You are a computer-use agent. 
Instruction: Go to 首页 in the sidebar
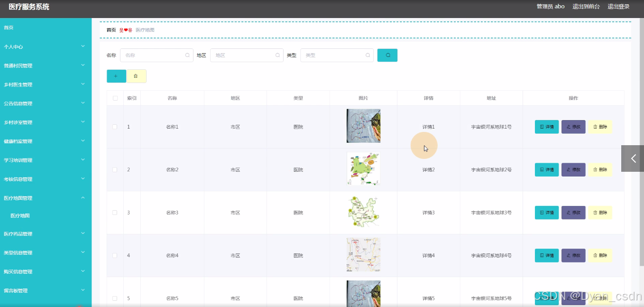coord(46,28)
